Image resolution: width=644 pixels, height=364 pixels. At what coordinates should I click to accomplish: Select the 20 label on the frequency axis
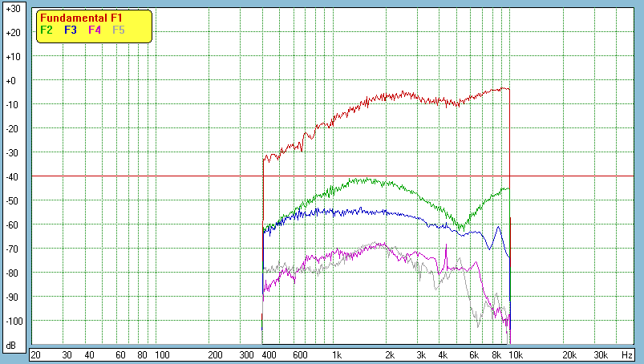35,354
